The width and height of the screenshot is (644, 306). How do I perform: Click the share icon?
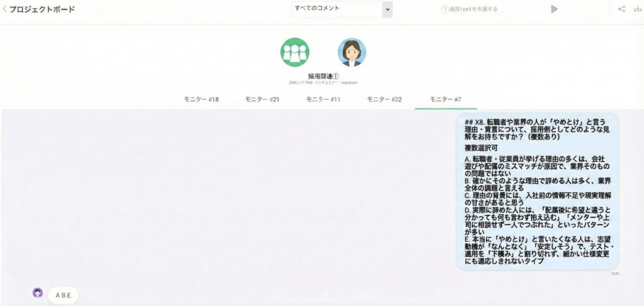[622, 9]
